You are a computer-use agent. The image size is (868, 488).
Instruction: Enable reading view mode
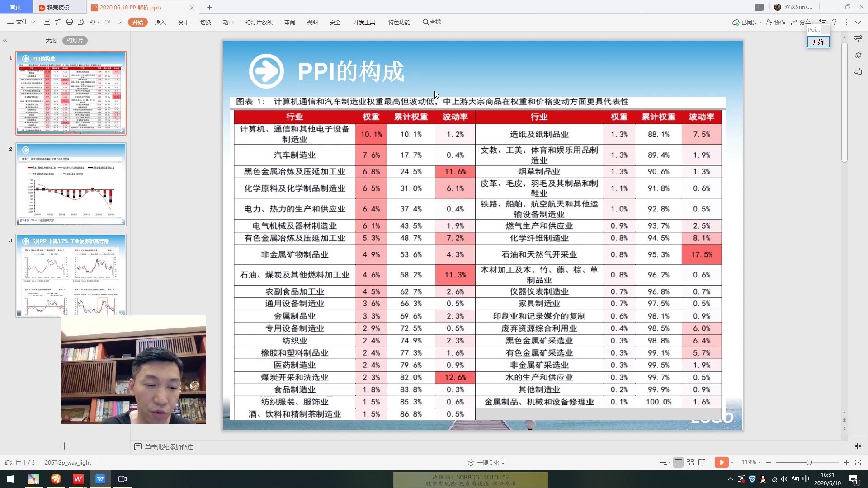coord(701,462)
